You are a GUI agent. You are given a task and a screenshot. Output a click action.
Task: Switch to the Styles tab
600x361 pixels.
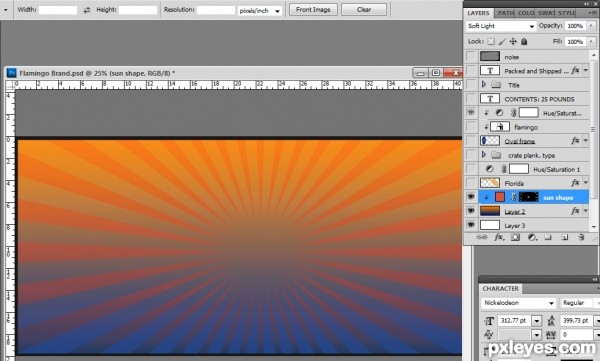tap(567, 13)
